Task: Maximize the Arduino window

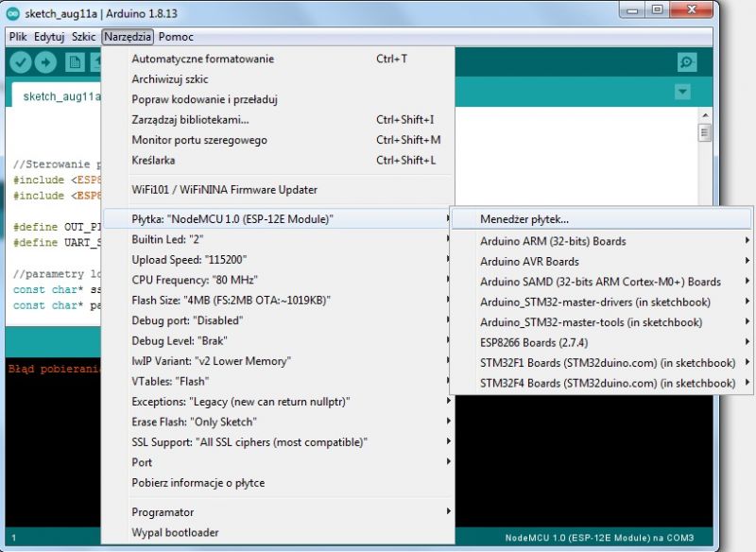Action: click(x=657, y=9)
